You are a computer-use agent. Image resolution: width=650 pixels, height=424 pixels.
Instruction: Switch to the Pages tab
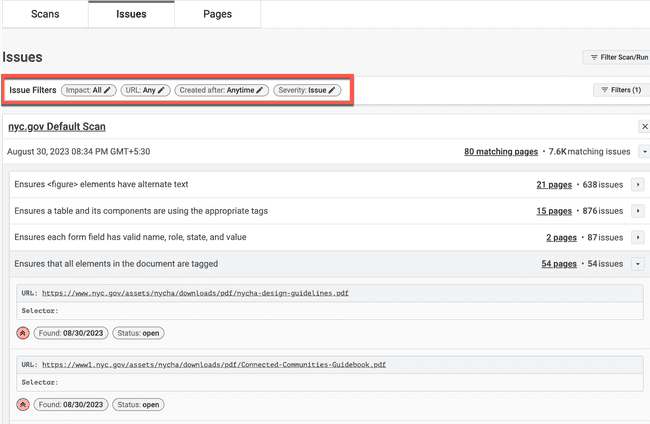click(217, 13)
